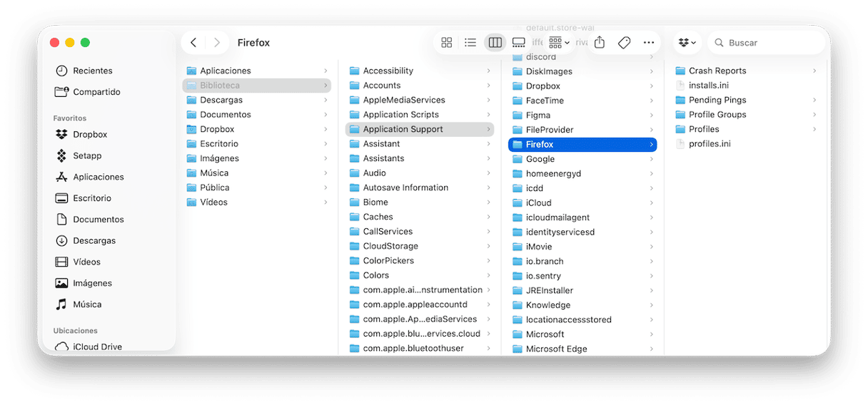868x405 pixels.
Task: Expand the Pública folder chevron
Action: [x=325, y=188]
